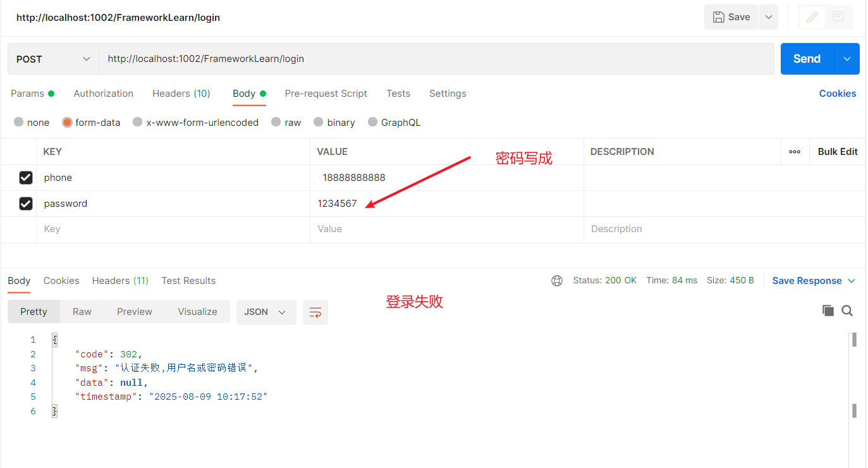
Task: Click the empty Key input field
Action: click(x=173, y=230)
